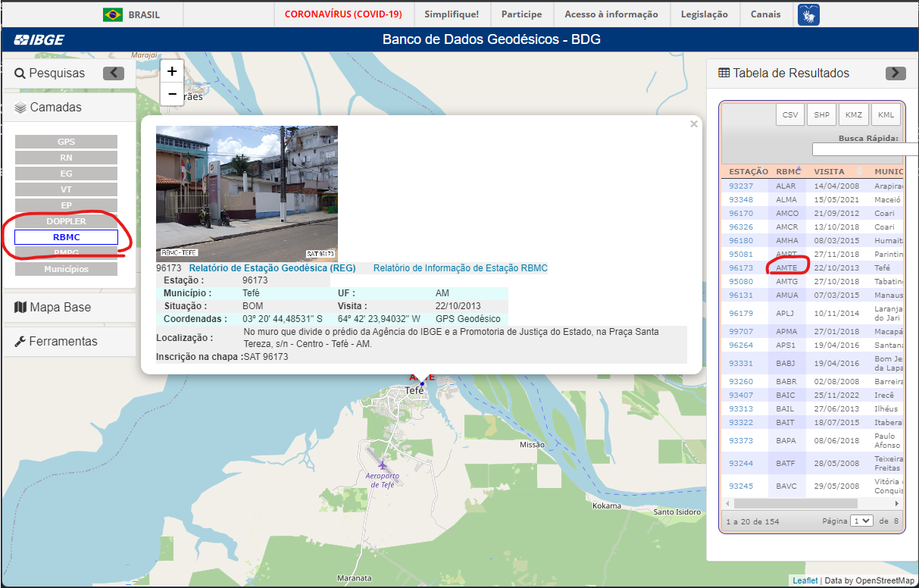This screenshot has width=919, height=588.
Task: Collapse Tabela de Resultados with arrow button
Action: [896, 73]
